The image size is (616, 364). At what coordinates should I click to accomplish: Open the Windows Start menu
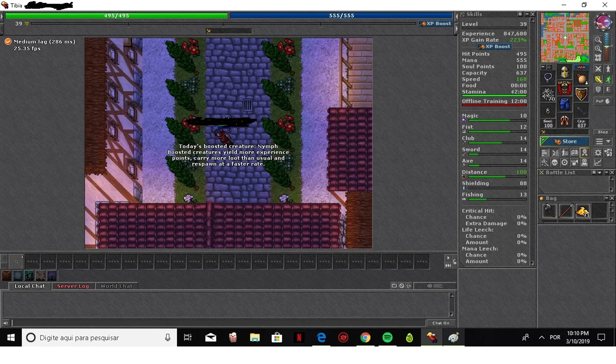[11, 338]
